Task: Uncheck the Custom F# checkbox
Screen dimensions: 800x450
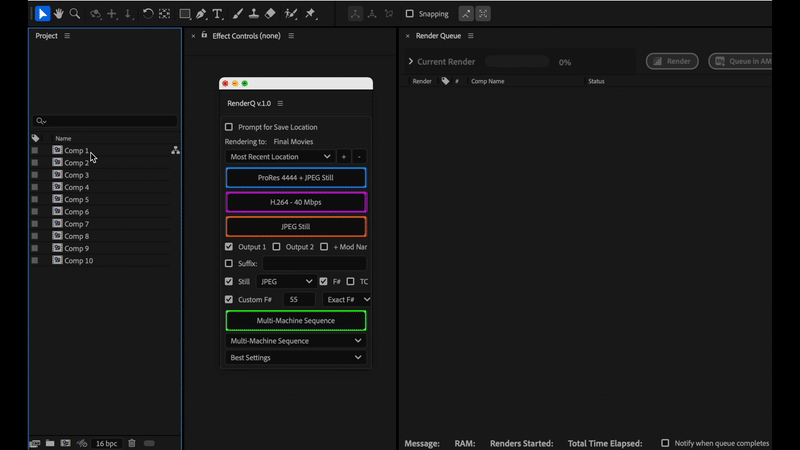Action: (x=229, y=299)
